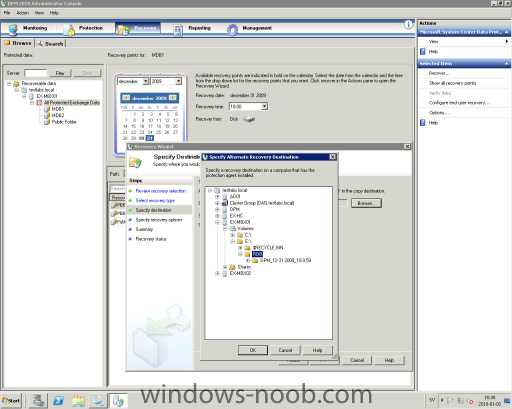Screen dimensions: 512x409
Task: Click the EX-MBX02 server icon
Action: click(x=225, y=273)
